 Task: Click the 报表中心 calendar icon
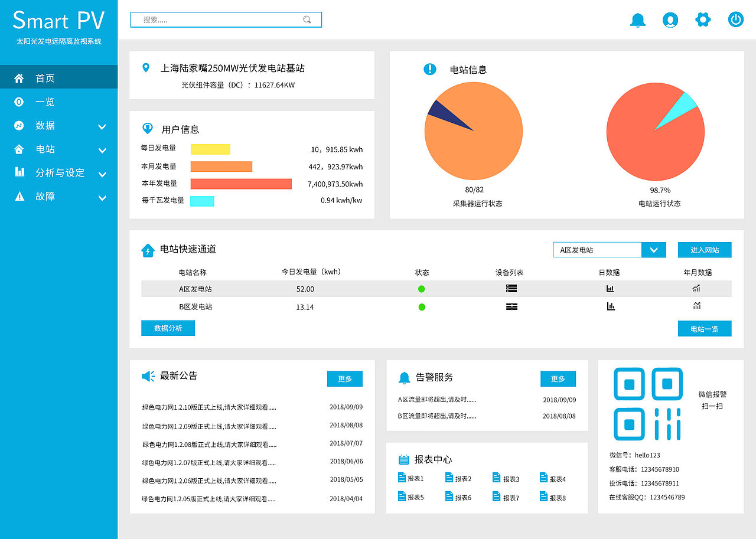[404, 459]
